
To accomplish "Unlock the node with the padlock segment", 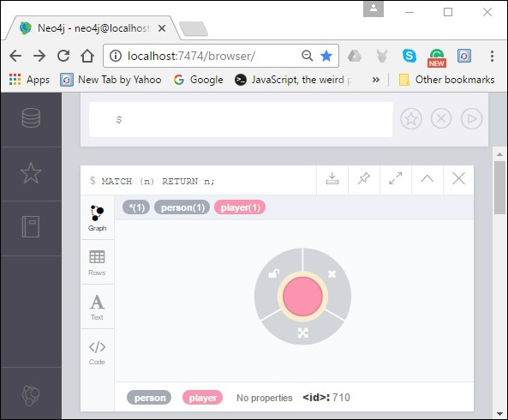I will pos(274,273).
